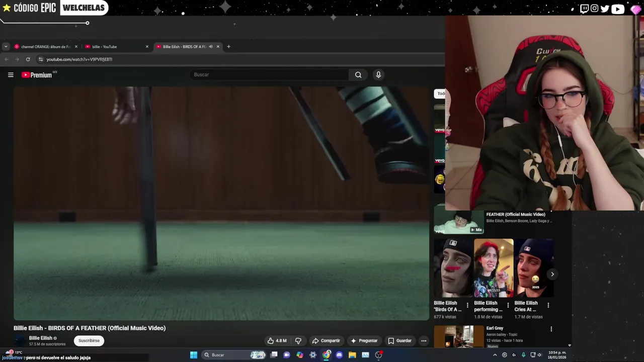Open Billie Eilish channel name link
644x362 pixels.
(x=40, y=338)
